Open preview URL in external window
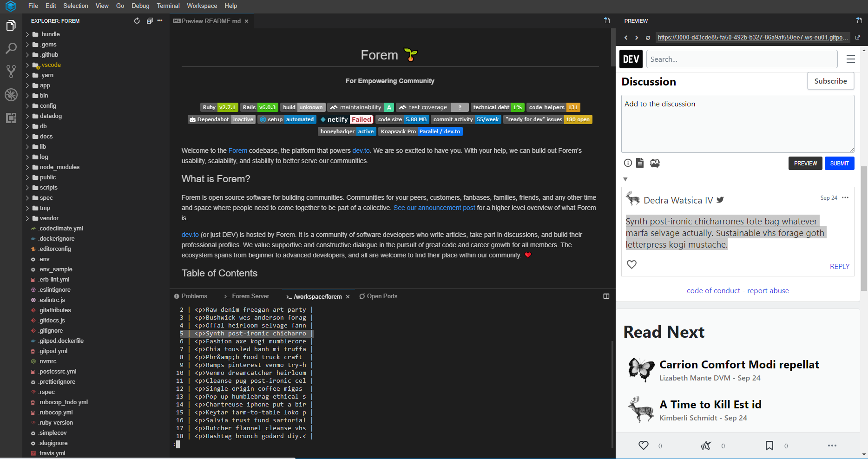The width and height of the screenshot is (868, 459). (x=857, y=38)
